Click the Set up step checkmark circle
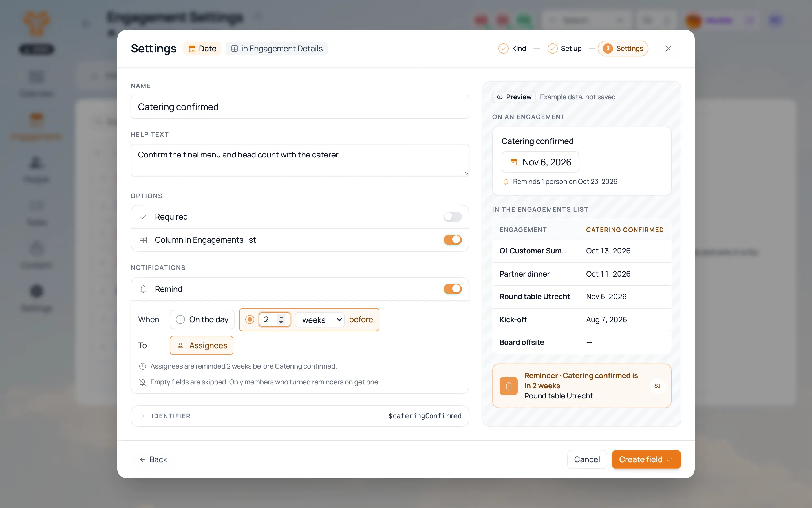The height and width of the screenshot is (508, 812). coord(552,49)
